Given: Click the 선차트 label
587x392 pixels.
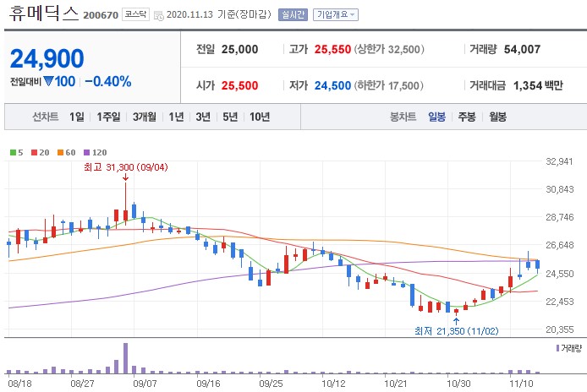Looking at the screenshot, I should point(46,117).
